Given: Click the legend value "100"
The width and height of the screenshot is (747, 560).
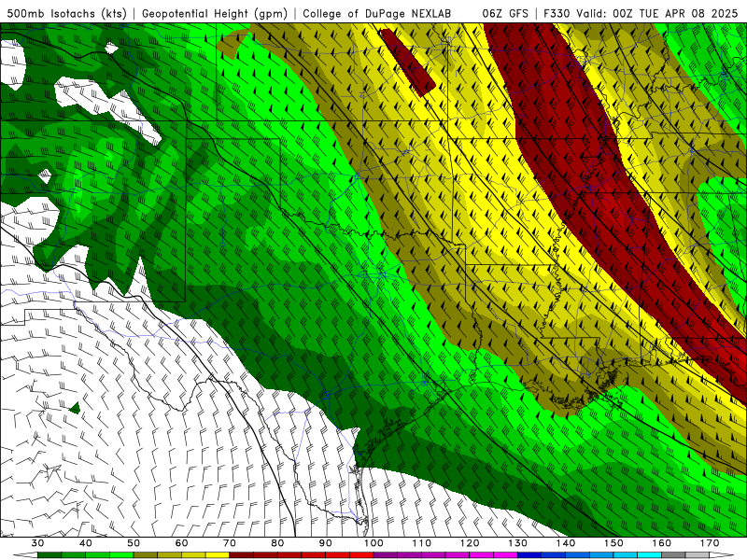Looking at the screenshot, I should pyautogui.click(x=373, y=543).
